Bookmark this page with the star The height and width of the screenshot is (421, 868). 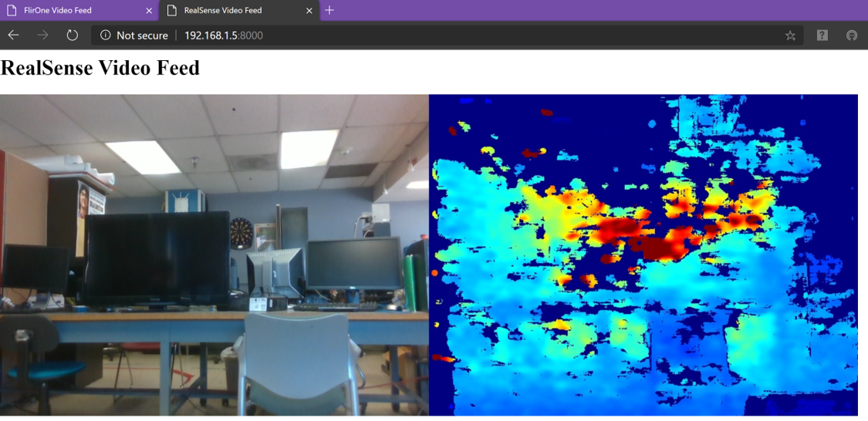coord(790,35)
